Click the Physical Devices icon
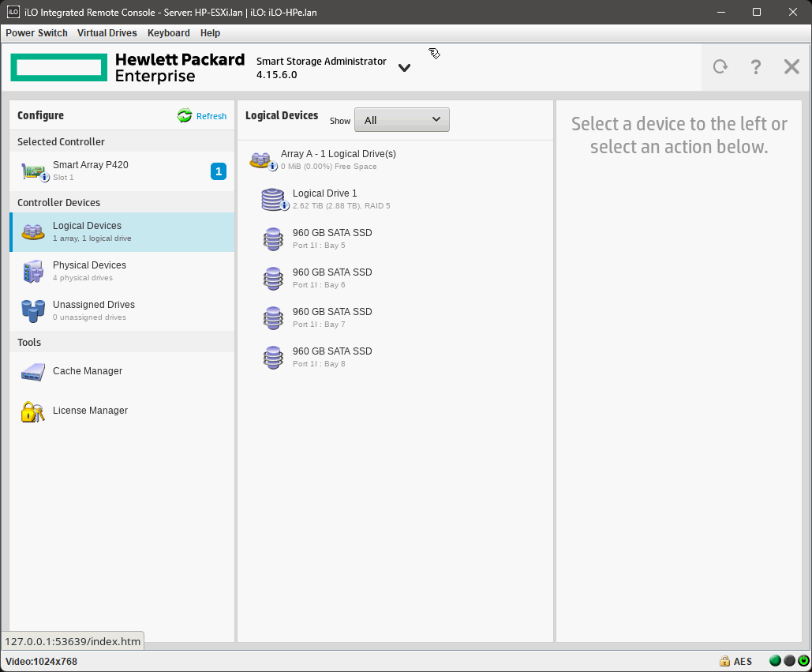812x672 pixels. [x=32, y=271]
